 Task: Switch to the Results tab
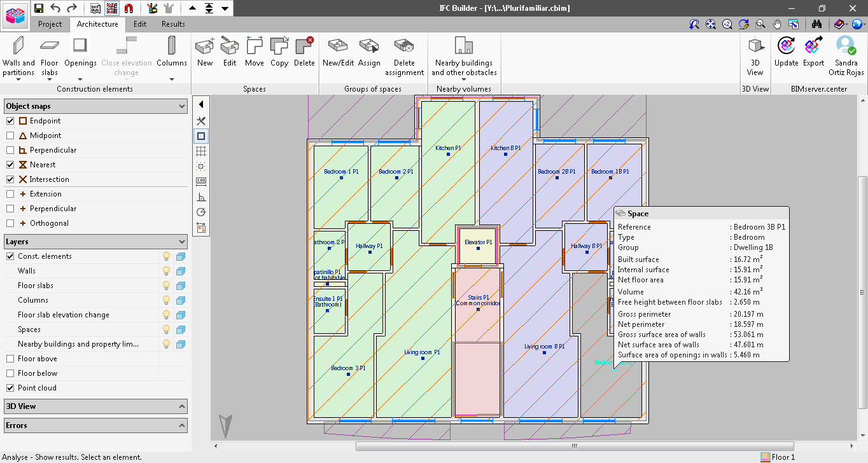point(172,24)
